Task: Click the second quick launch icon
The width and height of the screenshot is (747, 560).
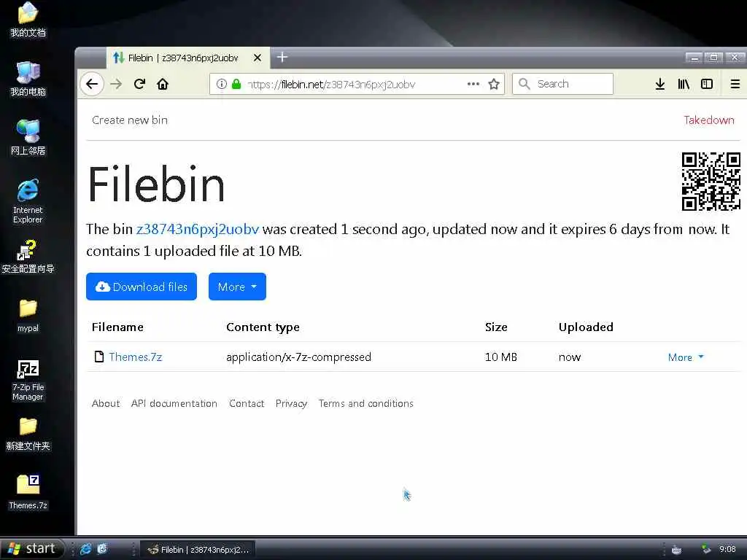Action: [x=102, y=549]
